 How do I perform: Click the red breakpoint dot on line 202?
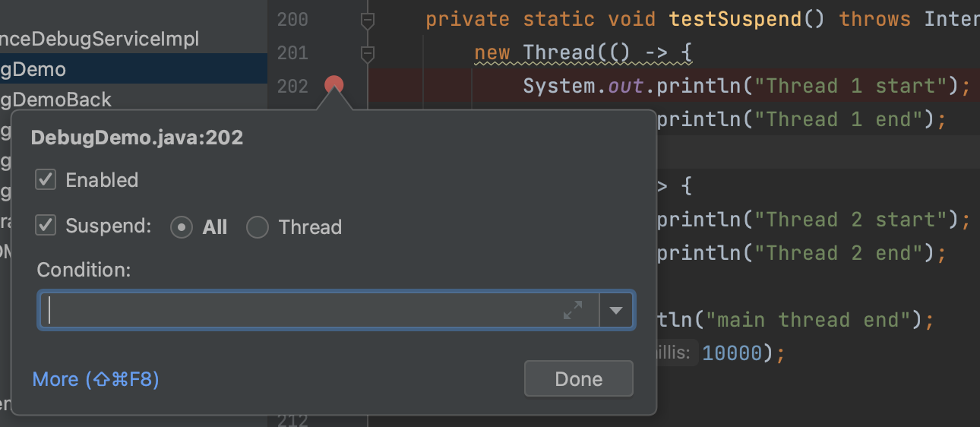[x=334, y=85]
